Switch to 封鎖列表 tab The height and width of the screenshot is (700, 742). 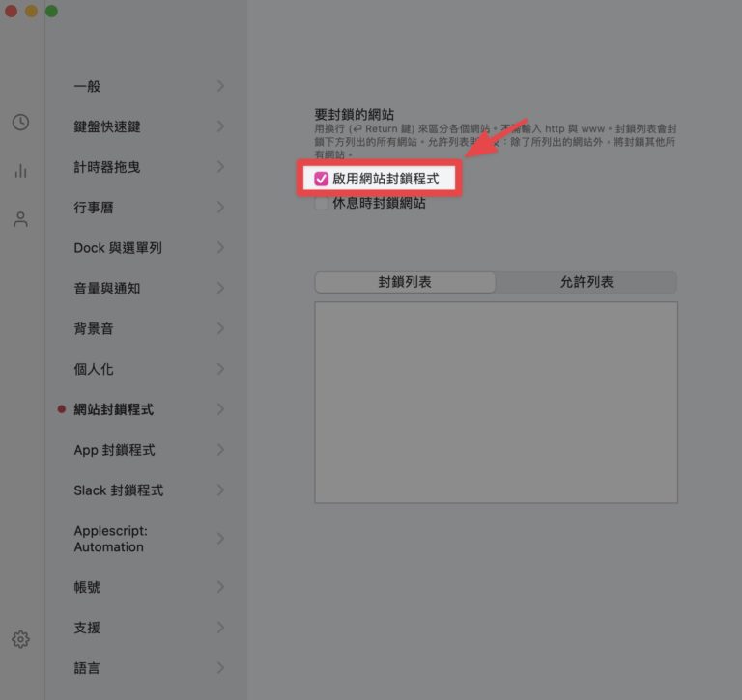tap(405, 282)
